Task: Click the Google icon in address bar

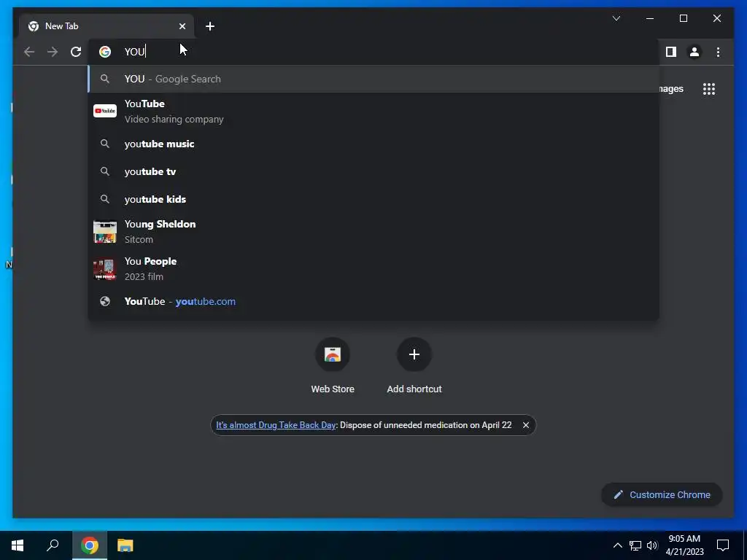Action: (105, 52)
